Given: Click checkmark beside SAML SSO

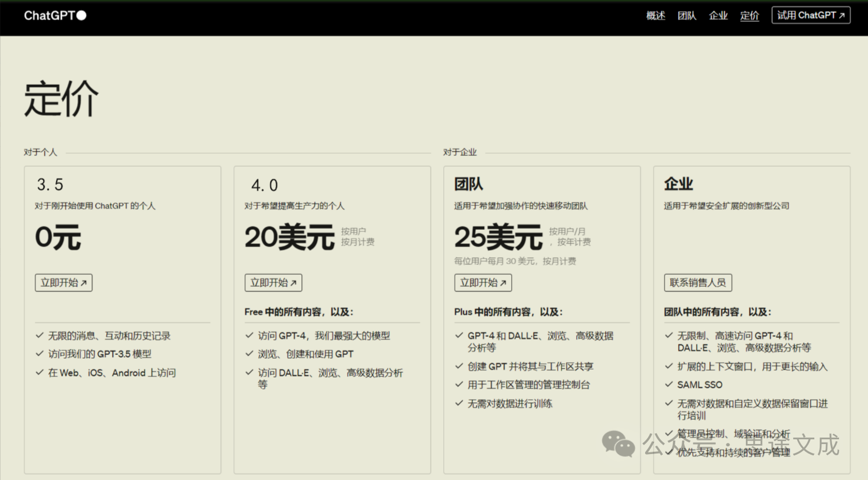Looking at the screenshot, I should pos(669,384).
